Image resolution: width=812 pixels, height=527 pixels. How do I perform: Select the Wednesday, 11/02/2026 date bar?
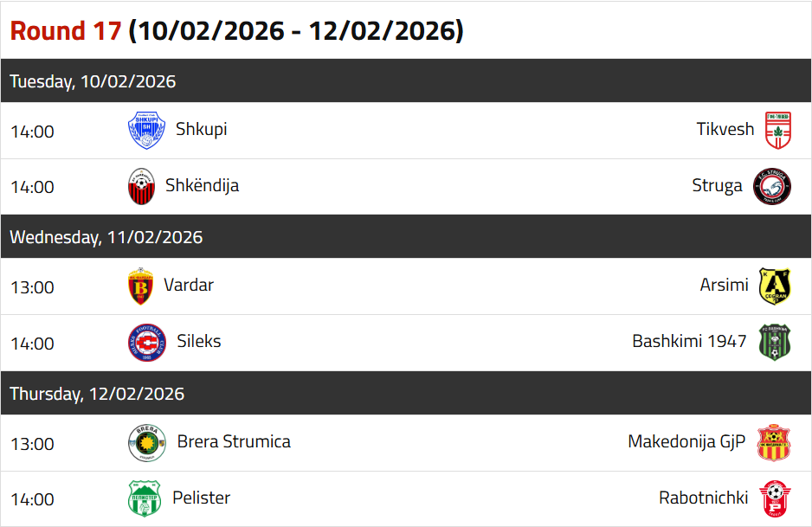(x=106, y=237)
